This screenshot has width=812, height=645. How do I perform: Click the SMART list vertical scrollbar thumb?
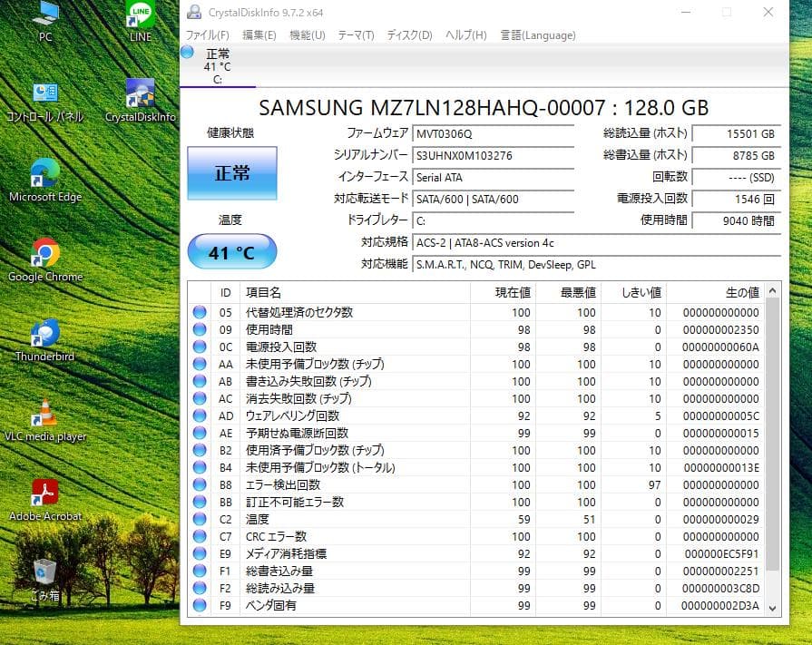click(x=773, y=435)
